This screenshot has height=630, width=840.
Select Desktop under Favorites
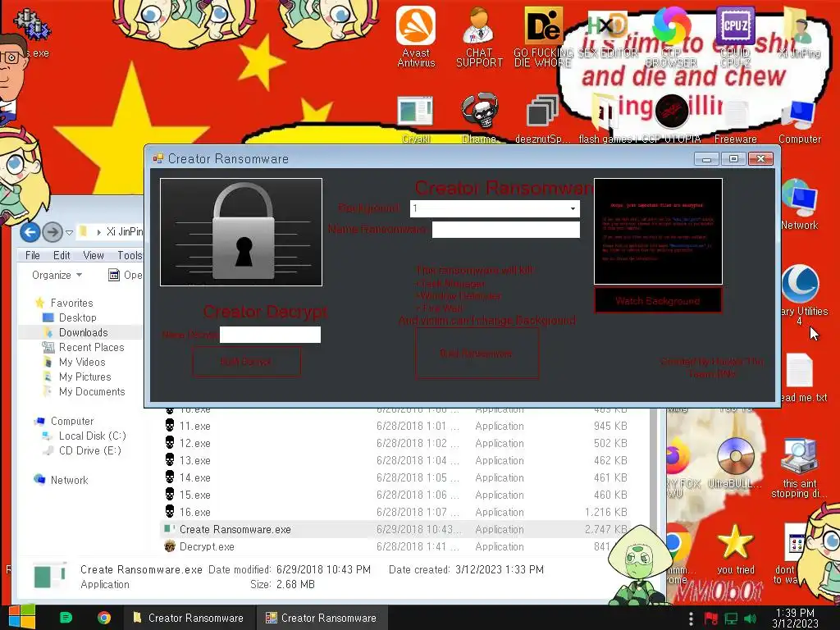(78, 317)
